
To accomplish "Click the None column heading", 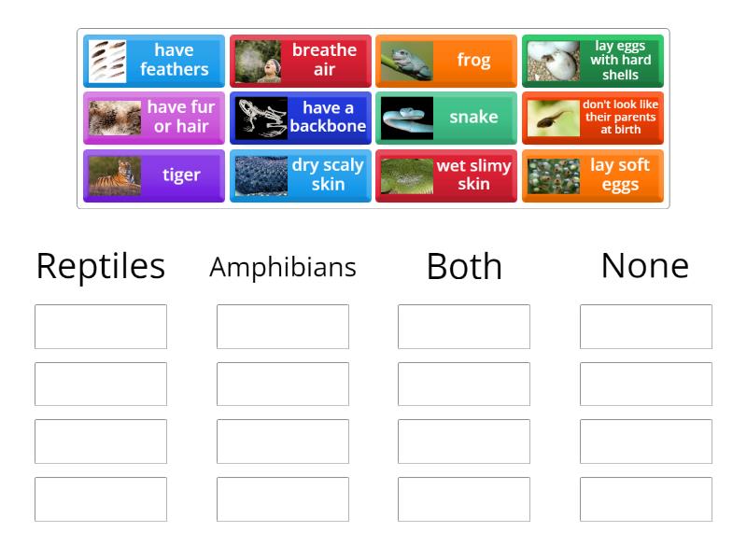I will [x=646, y=265].
